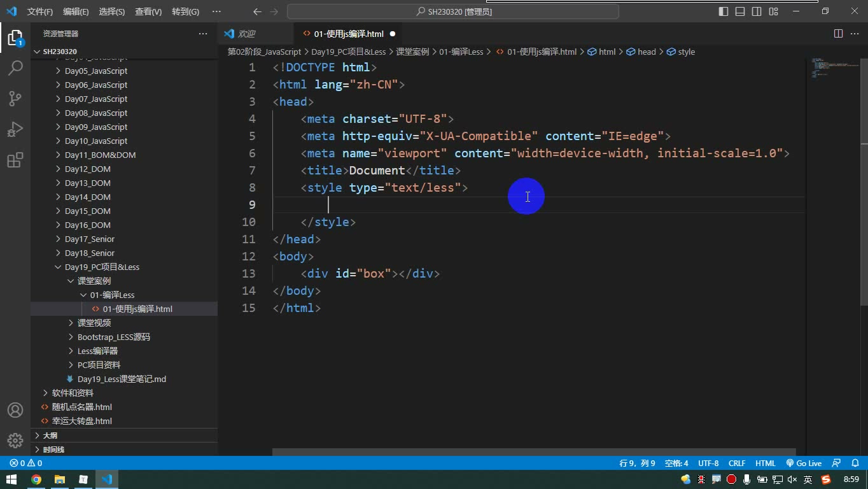
Task: Open the Manage gear icon
Action: [x=15, y=441]
